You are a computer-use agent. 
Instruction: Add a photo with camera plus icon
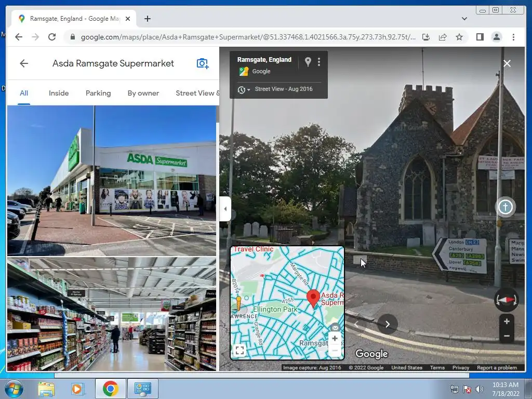click(203, 63)
